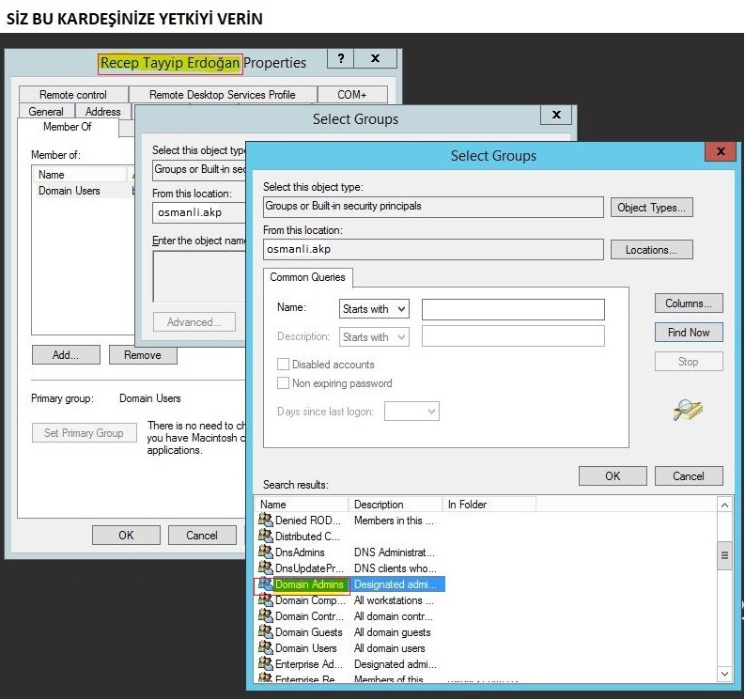The height and width of the screenshot is (700, 745).
Task: Click the Description query text field
Action: point(513,336)
